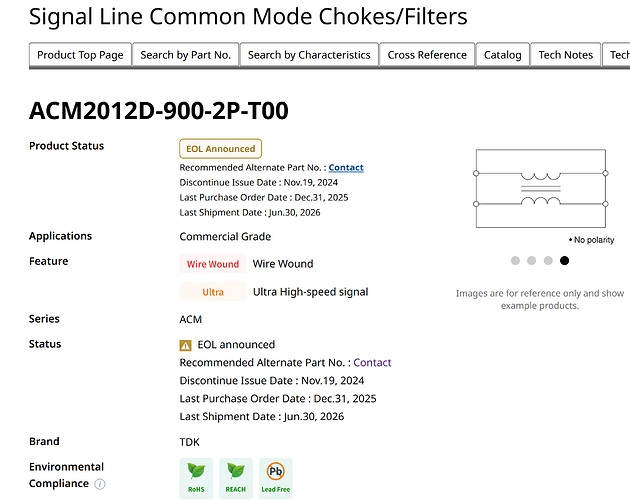The width and height of the screenshot is (630, 500).
Task: Open the Tech Notes tab
Action: tap(566, 55)
